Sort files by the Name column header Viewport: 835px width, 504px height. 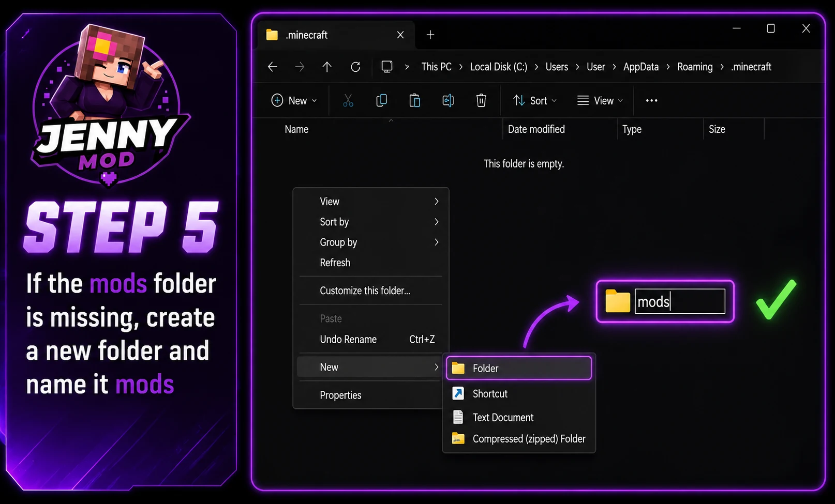point(296,129)
